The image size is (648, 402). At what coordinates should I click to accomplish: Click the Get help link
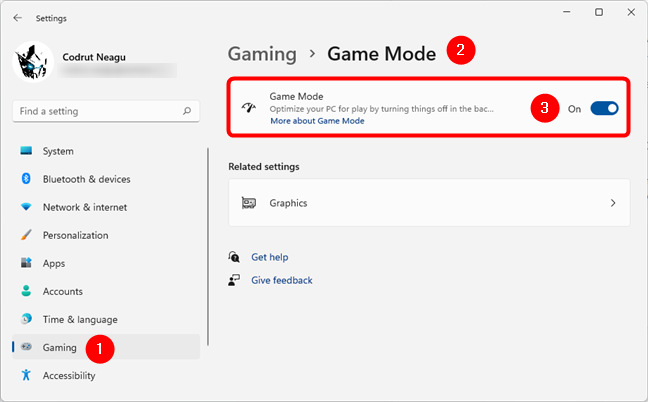(x=269, y=257)
